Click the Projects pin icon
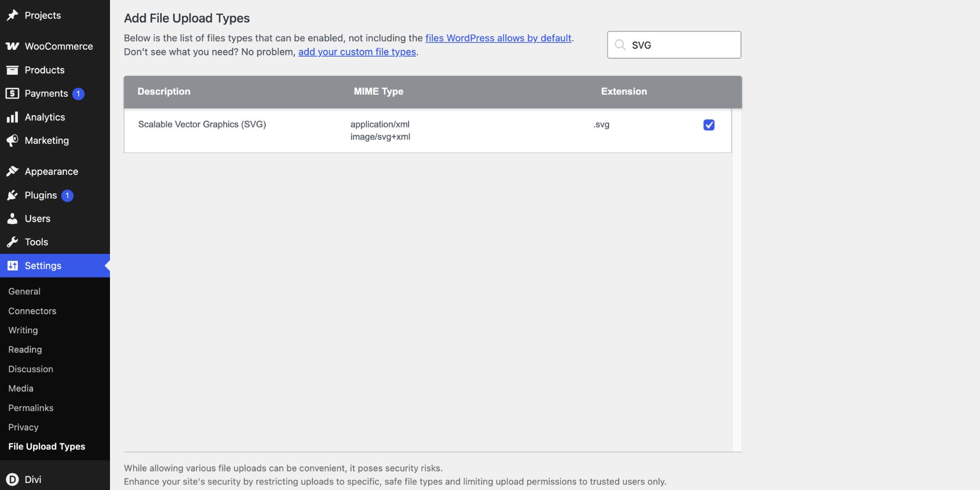980x490 pixels. (12, 15)
